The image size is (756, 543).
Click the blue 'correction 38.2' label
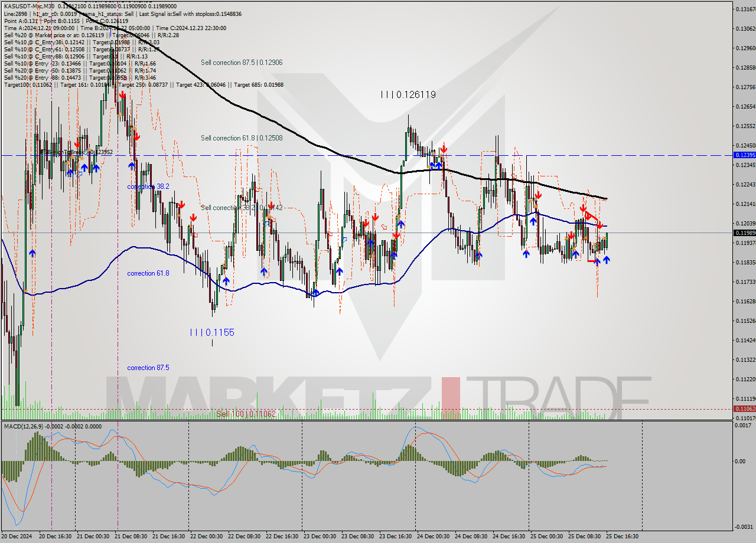(x=148, y=186)
